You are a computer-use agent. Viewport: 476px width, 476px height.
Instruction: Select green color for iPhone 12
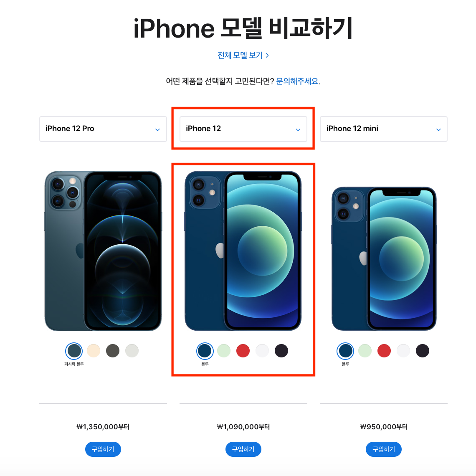pyautogui.click(x=224, y=351)
